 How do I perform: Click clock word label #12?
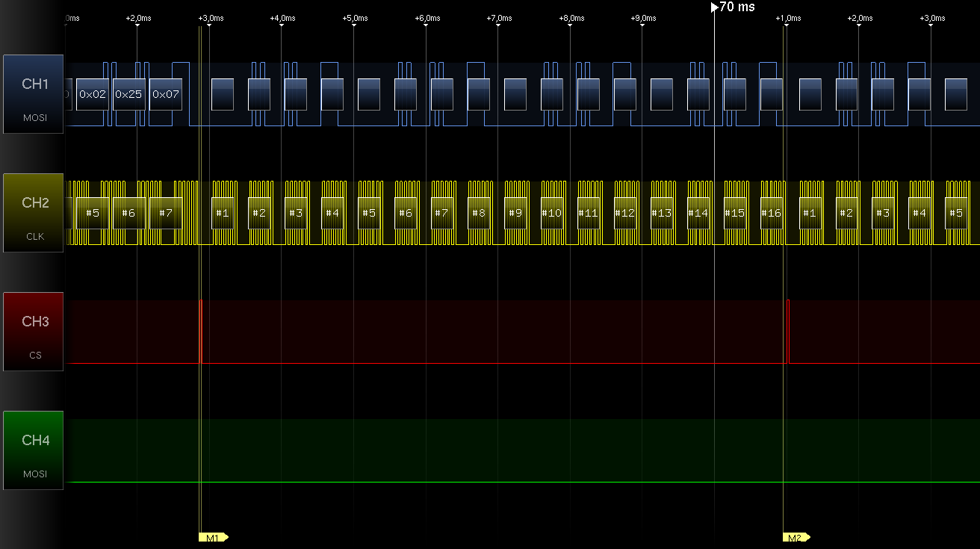tap(624, 213)
